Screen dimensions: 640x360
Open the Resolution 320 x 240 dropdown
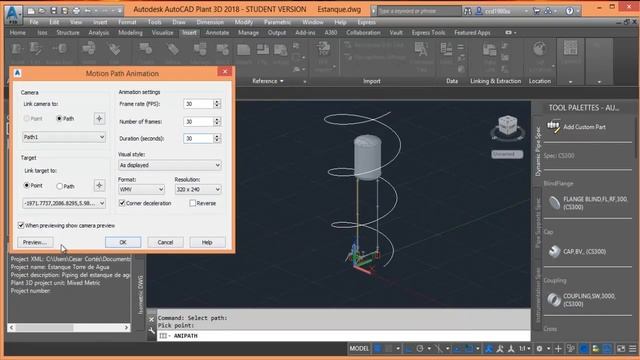pyautogui.click(x=198, y=189)
